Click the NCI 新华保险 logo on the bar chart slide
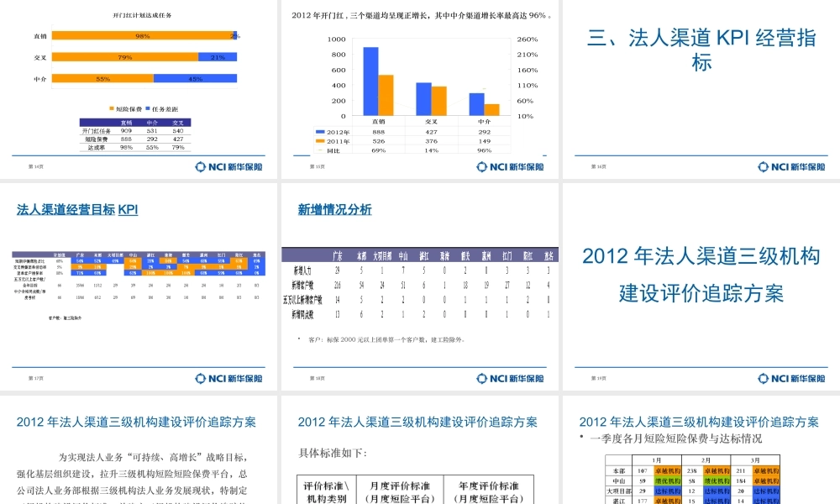 click(510, 166)
